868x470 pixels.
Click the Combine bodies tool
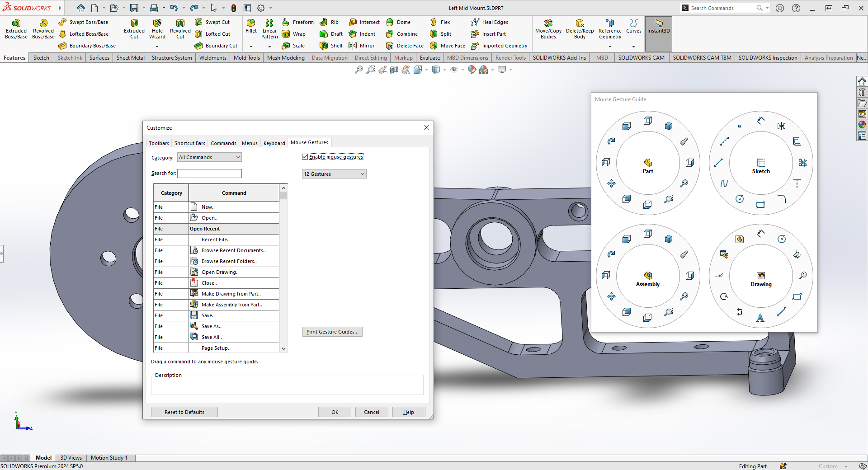click(402, 34)
